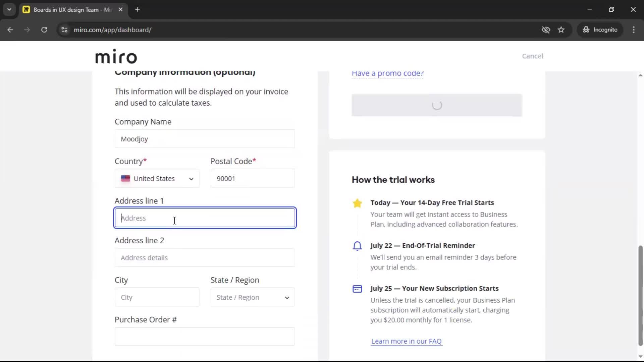
Task: Open the Chrome three-dot menu
Action: click(x=634, y=30)
